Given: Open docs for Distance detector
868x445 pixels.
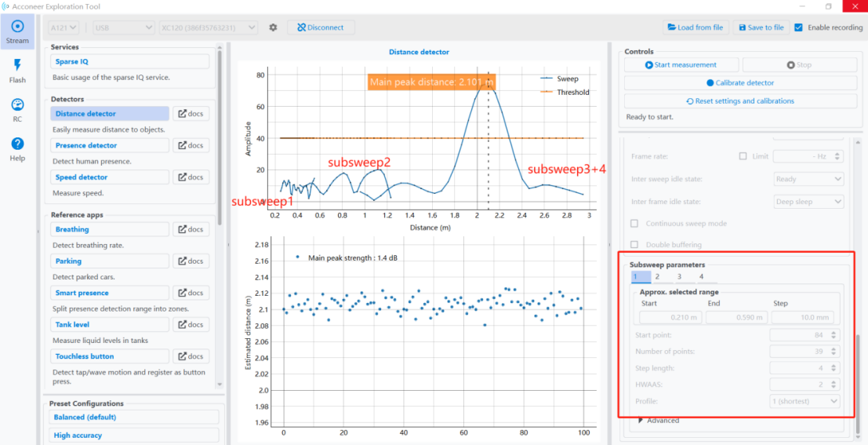Looking at the screenshot, I should click(x=191, y=114).
